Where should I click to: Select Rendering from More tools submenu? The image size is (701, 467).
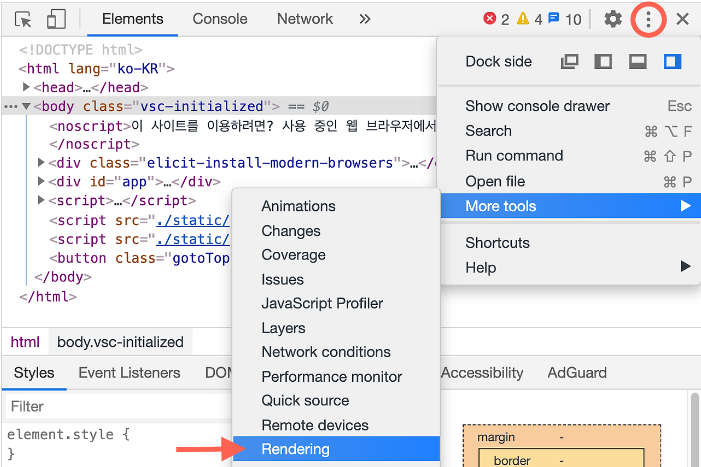click(x=295, y=449)
